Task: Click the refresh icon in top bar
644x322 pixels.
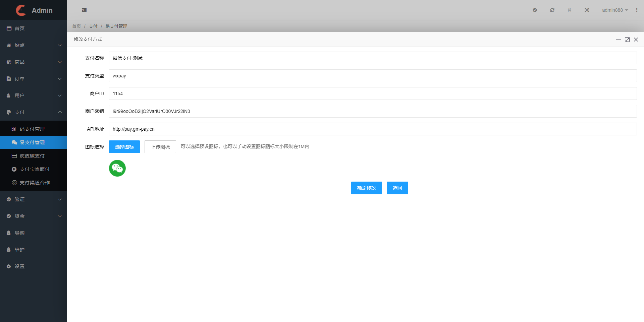Action: click(552, 10)
